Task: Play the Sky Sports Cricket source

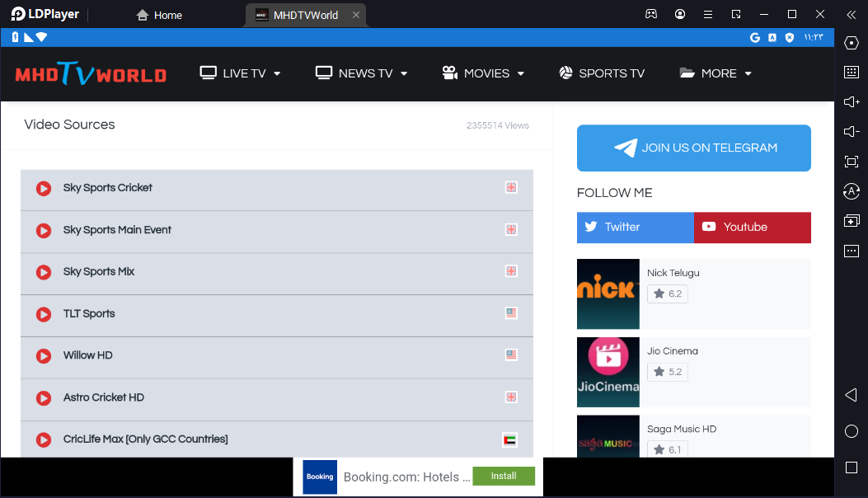Action: pos(277,190)
